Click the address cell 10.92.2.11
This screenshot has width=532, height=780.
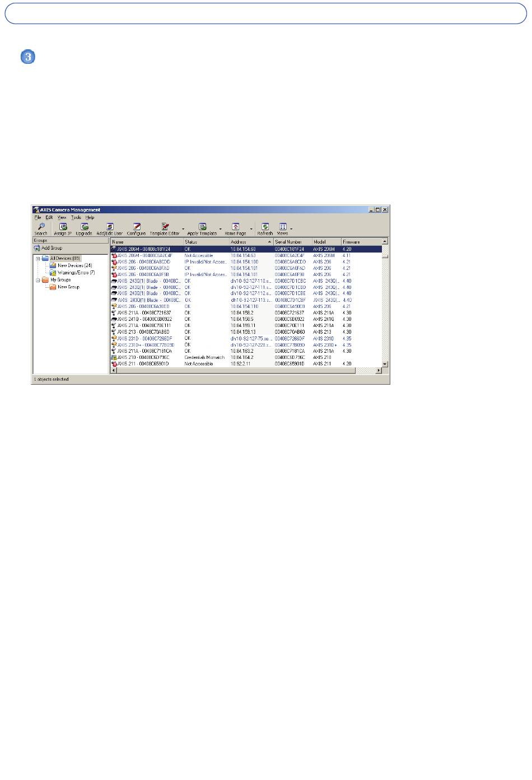coord(241,364)
